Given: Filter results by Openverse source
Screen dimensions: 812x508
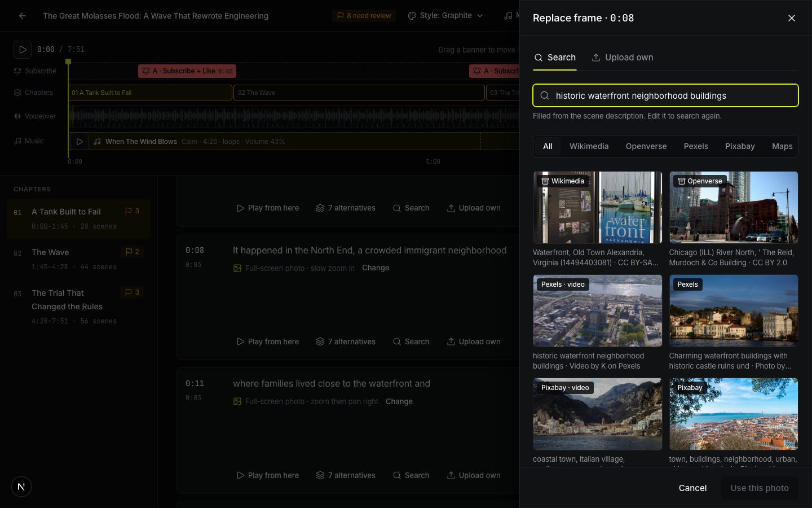Looking at the screenshot, I should [x=646, y=146].
